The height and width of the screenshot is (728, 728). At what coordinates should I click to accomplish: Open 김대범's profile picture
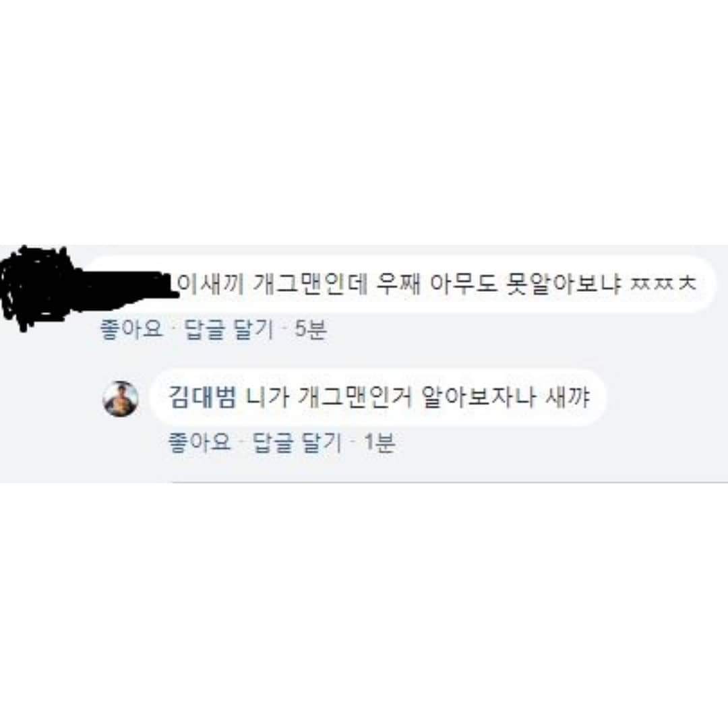coord(120,398)
